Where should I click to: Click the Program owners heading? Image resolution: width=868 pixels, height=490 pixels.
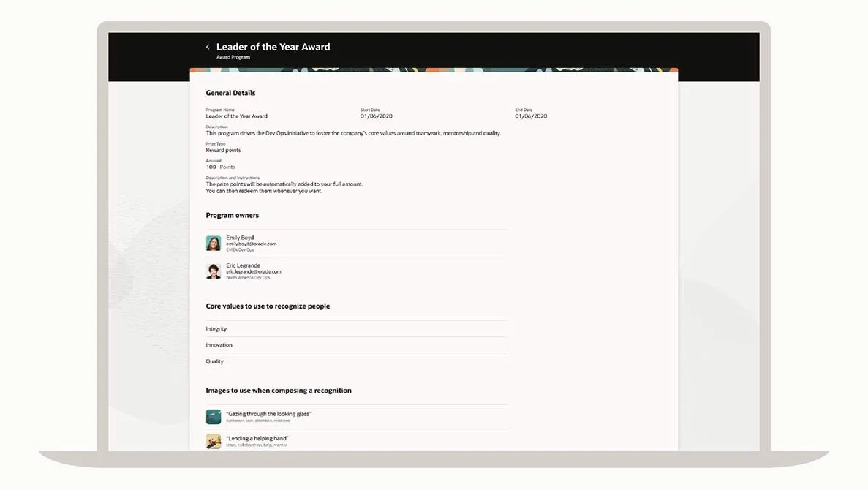pyautogui.click(x=232, y=215)
